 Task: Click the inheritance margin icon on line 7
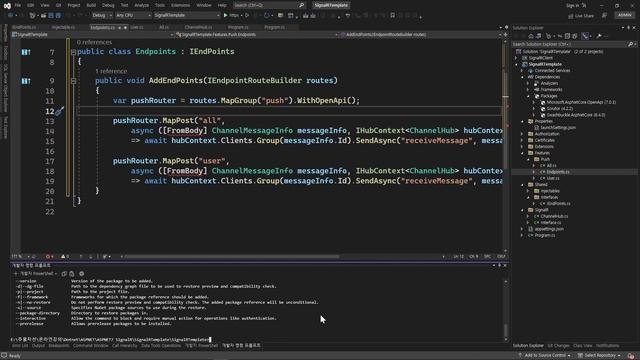coord(26,52)
